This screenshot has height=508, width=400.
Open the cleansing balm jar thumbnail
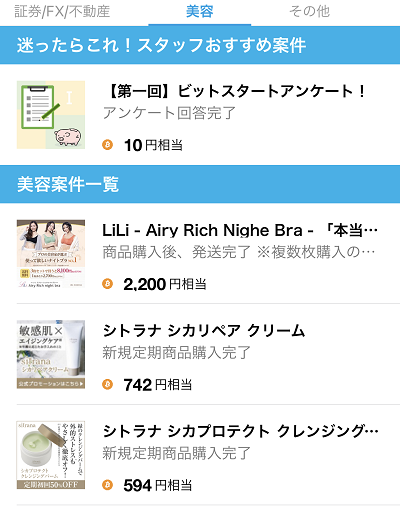coord(51,455)
